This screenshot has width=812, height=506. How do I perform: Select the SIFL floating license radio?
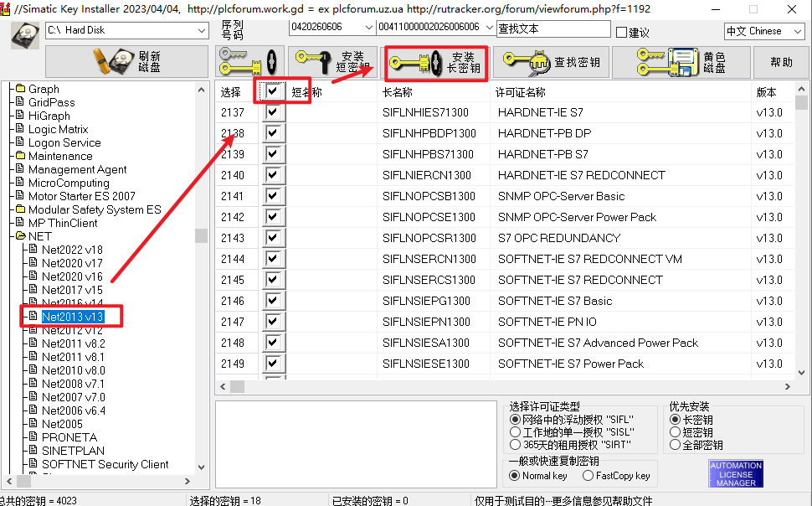pyautogui.click(x=515, y=420)
